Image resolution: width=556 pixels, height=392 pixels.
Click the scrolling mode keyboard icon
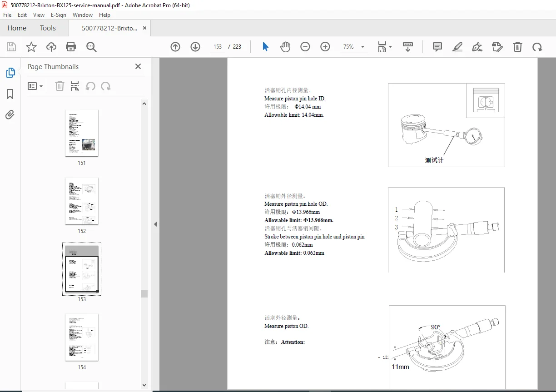(x=408, y=47)
